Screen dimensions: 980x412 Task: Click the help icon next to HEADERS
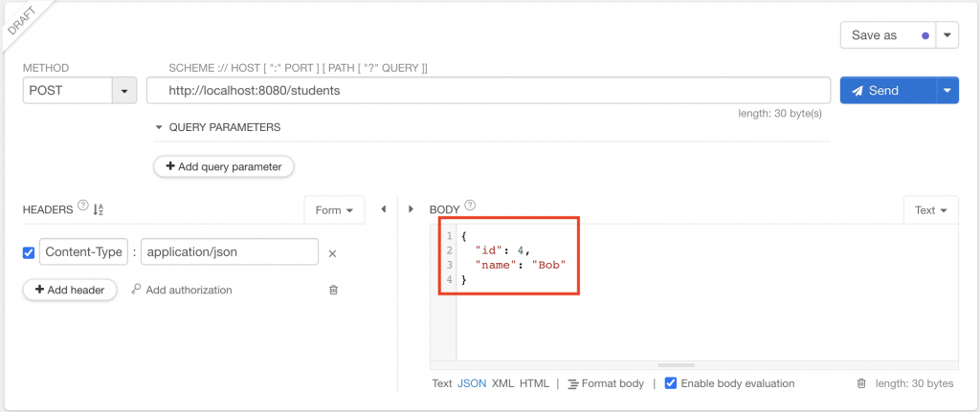click(82, 207)
